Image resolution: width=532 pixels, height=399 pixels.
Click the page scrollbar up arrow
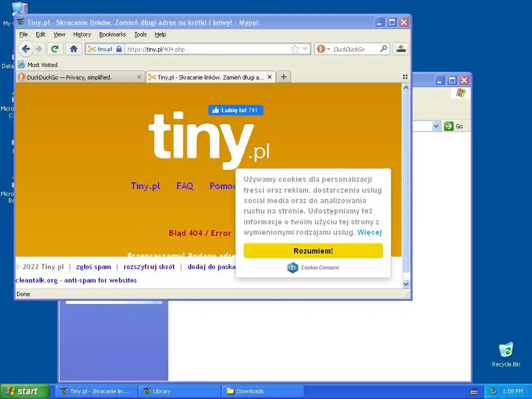click(x=406, y=88)
